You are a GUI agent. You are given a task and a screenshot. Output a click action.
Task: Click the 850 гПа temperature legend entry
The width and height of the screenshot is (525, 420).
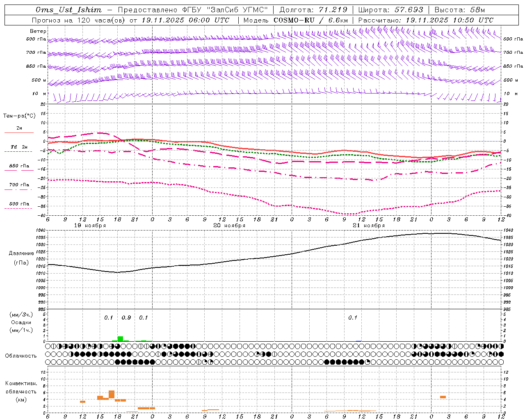(19, 166)
